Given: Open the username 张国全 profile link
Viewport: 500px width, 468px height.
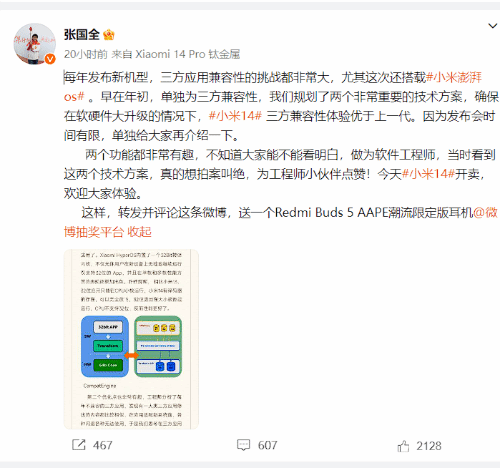Looking at the screenshot, I should point(82,35).
